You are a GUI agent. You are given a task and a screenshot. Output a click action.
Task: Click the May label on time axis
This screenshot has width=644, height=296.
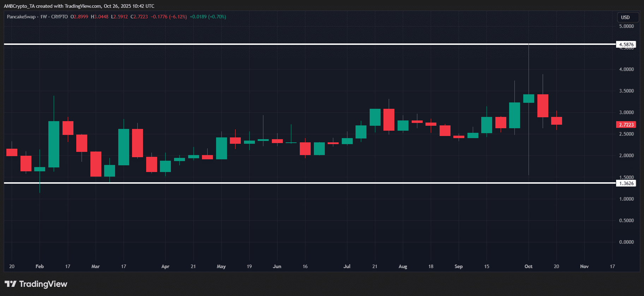[x=221, y=266]
